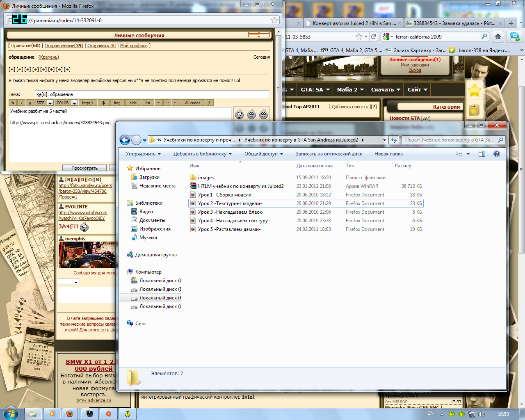Open the Принятые(60) messages link
The width and height of the screenshot is (525, 420).
tap(25, 46)
